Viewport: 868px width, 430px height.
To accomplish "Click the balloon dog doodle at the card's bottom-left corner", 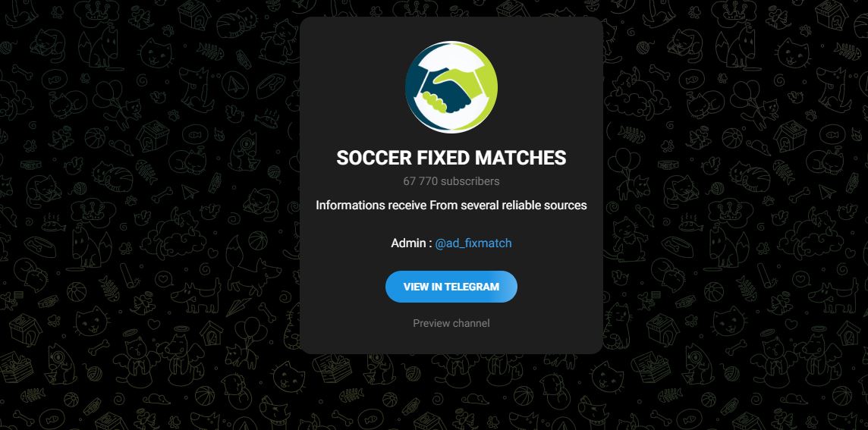I will point(245,341).
